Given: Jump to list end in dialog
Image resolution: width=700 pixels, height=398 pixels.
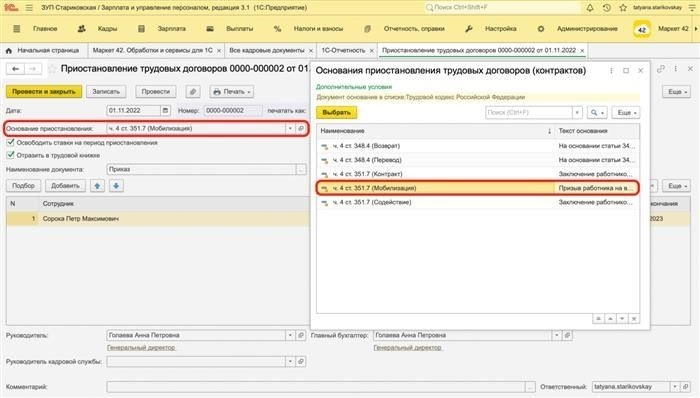Looking at the screenshot, I should point(633,319).
